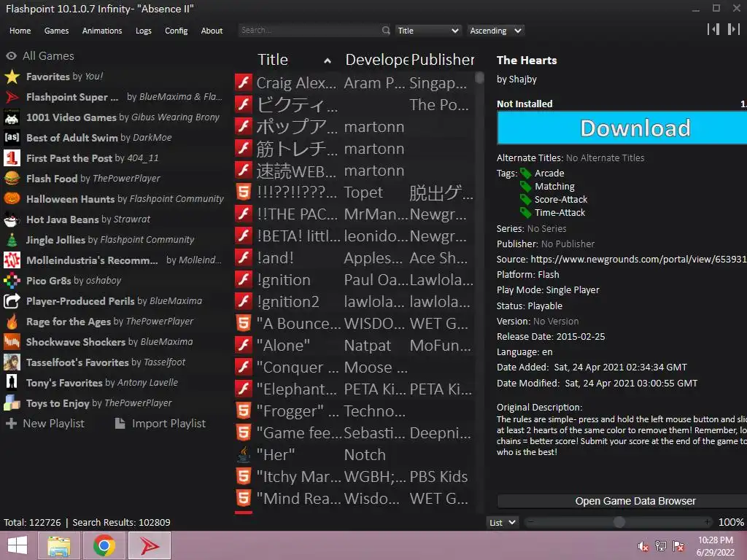747x560 pixels.
Task: Click the search magnifier icon
Action: pos(386,31)
